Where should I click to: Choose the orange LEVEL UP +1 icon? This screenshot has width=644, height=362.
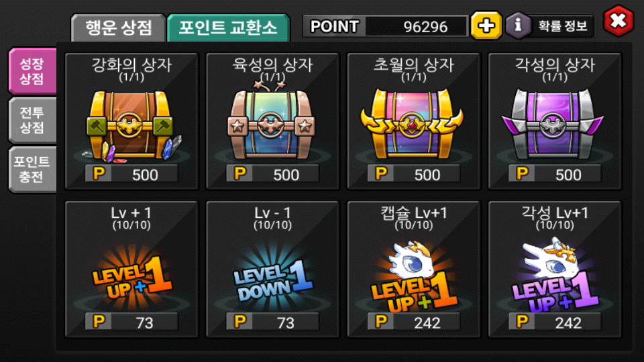[x=131, y=277]
